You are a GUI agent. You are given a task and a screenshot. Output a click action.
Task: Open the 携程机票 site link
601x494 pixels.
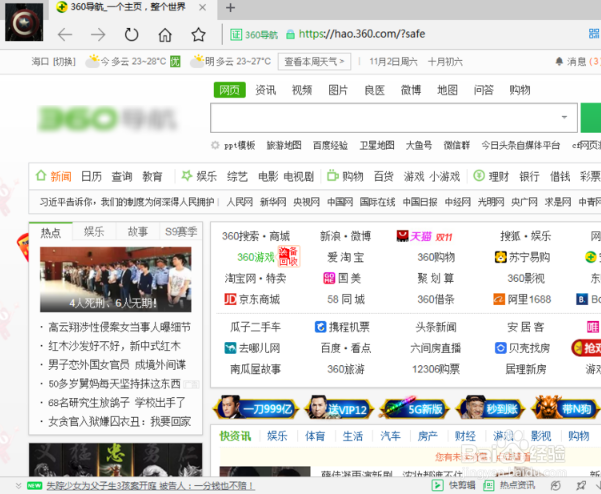342,327
